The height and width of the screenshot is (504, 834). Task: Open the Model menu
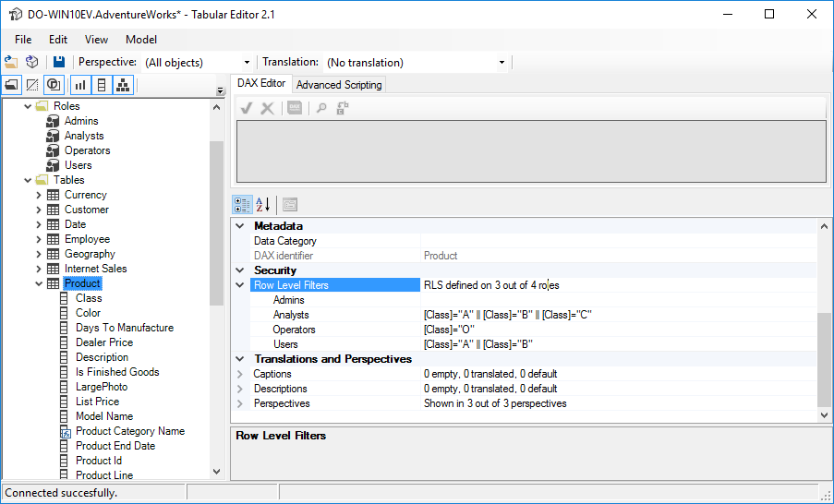tap(141, 40)
